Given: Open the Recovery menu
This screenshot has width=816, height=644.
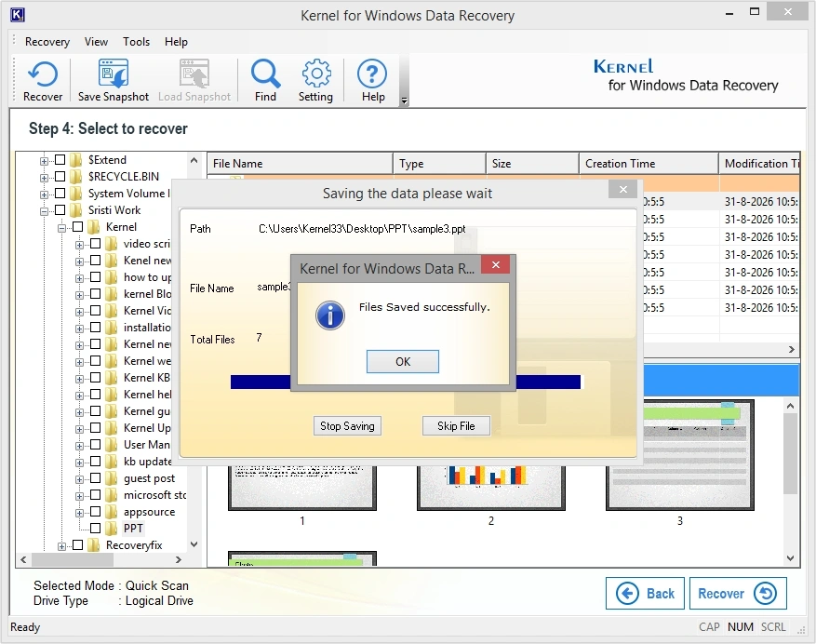Looking at the screenshot, I should (47, 42).
